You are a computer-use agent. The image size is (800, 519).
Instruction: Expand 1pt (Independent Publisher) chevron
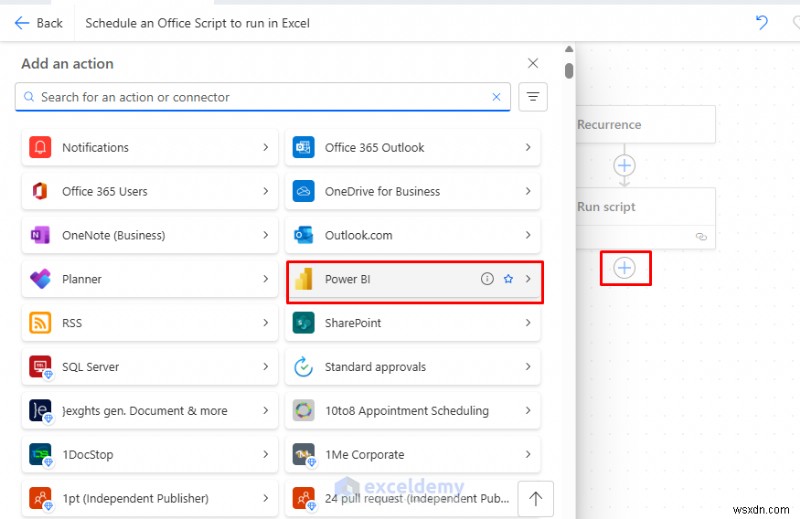(x=265, y=499)
